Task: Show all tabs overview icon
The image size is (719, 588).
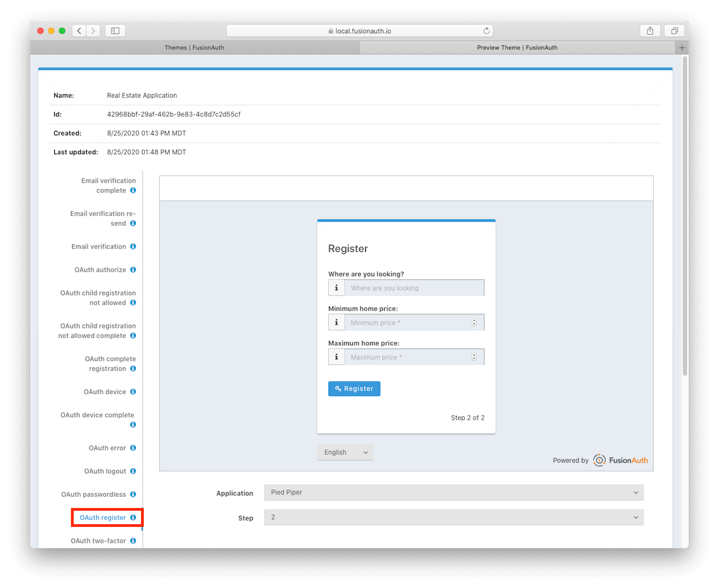Action: click(x=675, y=31)
